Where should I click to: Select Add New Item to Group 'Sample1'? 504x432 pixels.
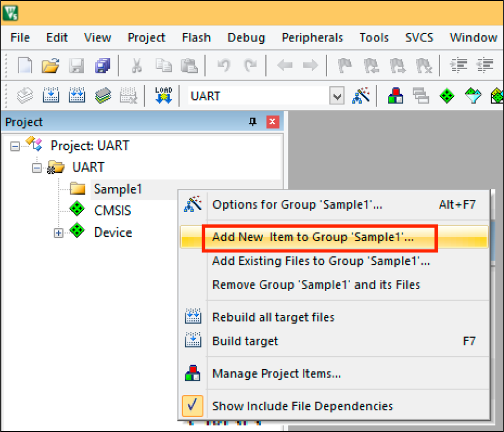tap(313, 237)
